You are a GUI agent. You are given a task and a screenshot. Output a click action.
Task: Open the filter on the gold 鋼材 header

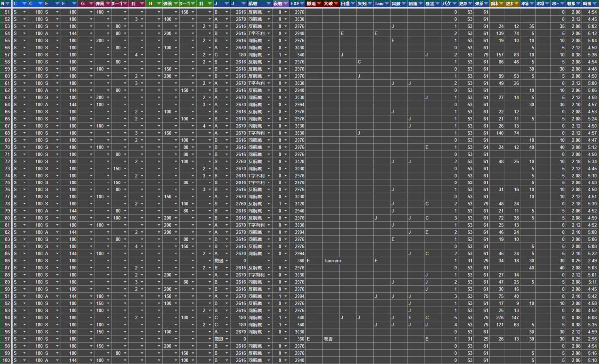pyautogui.click(x=500, y=4)
